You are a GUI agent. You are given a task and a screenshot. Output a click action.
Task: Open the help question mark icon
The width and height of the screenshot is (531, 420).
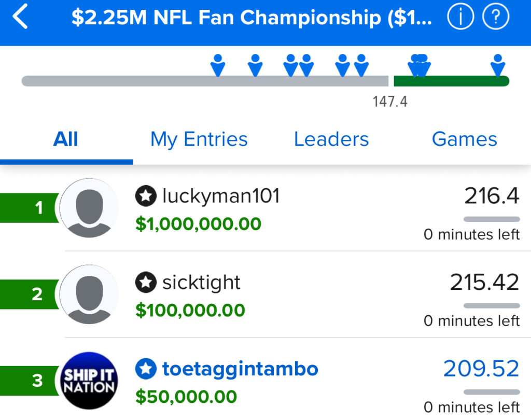click(496, 18)
